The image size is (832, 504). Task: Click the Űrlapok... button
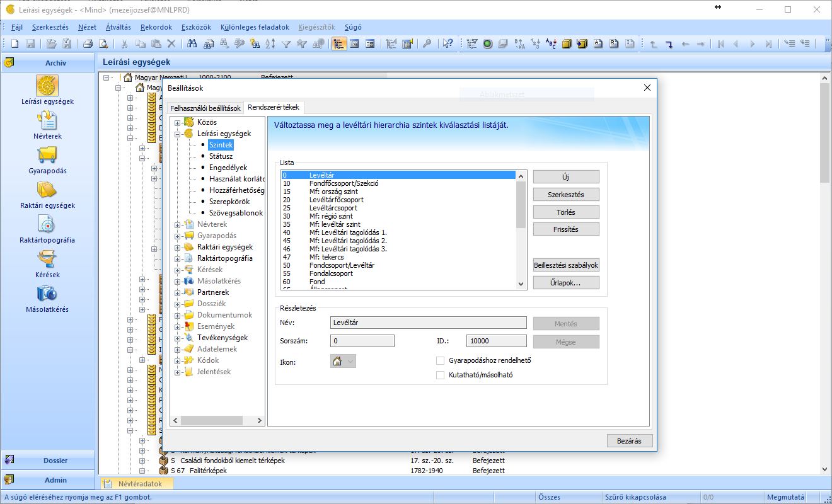[x=566, y=283]
